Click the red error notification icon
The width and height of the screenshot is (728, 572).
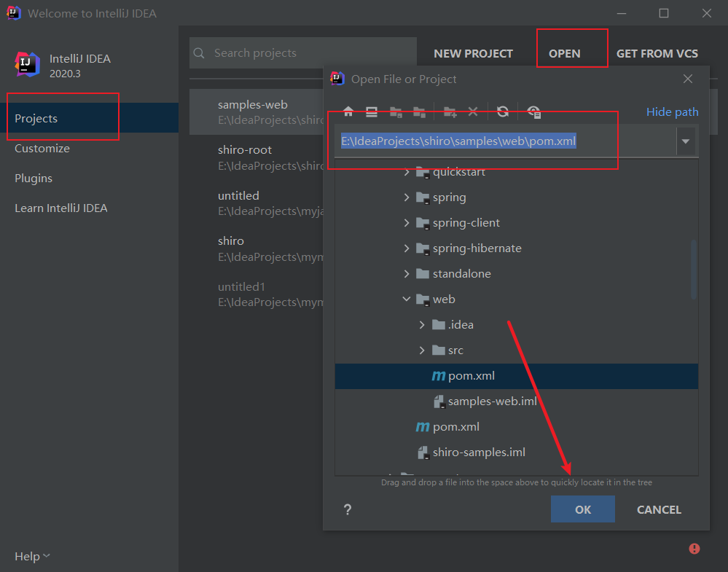(694, 549)
